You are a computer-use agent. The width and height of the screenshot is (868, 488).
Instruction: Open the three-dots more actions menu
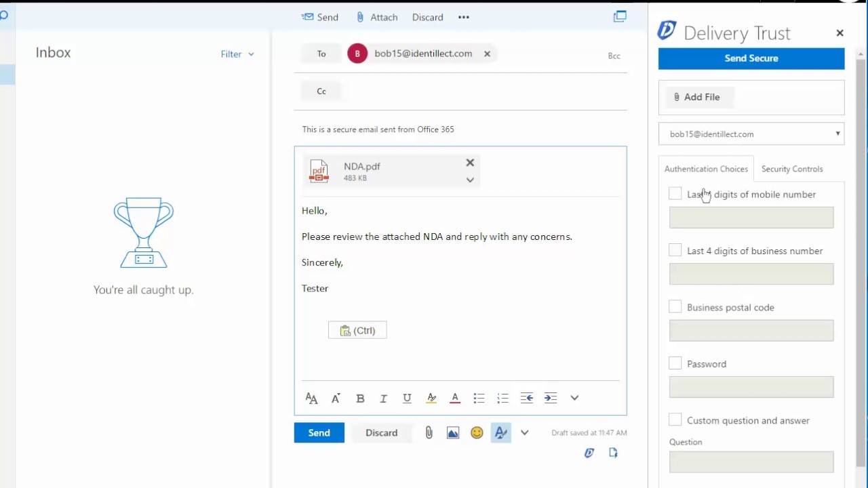click(464, 17)
